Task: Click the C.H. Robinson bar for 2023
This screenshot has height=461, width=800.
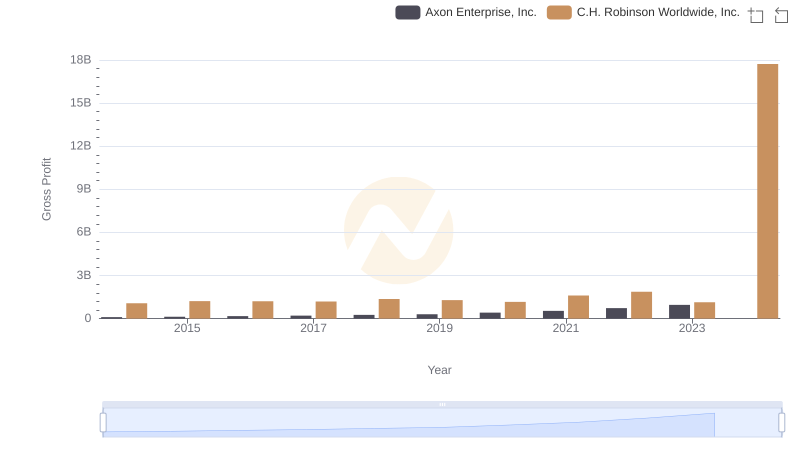Action: [705, 310]
